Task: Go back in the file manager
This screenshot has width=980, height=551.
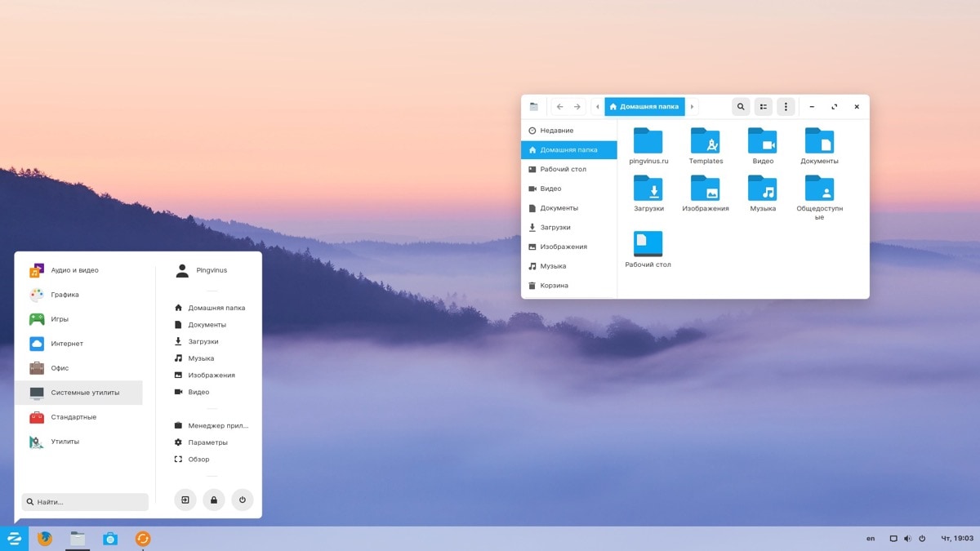Action: point(560,107)
